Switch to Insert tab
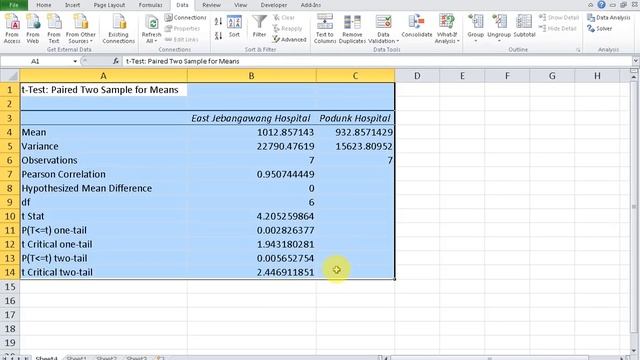This screenshot has width=640, height=360. (72, 5)
